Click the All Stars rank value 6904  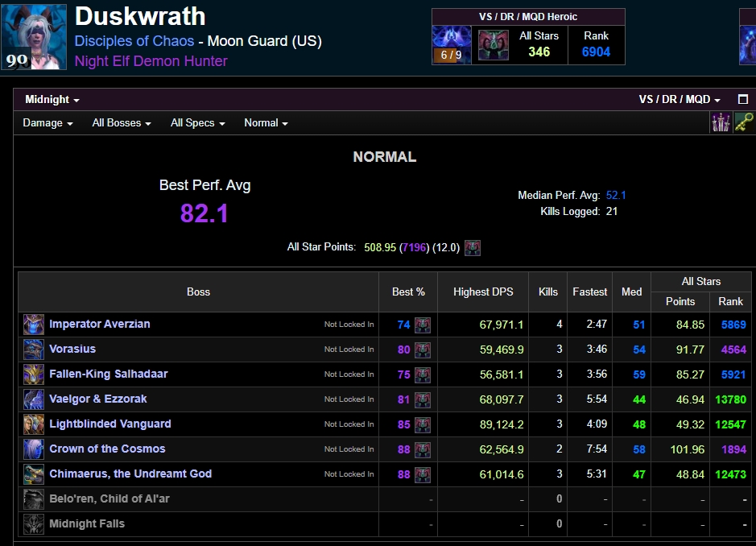pyautogui.click(x=596, y=52)
